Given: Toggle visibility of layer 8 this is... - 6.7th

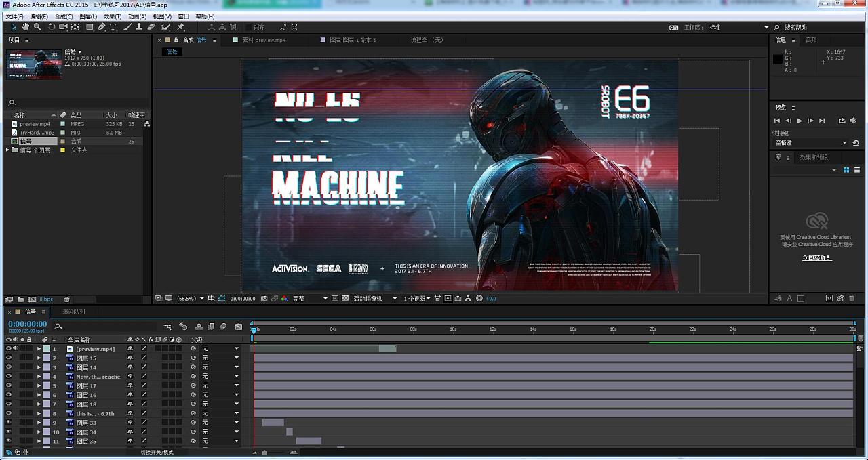Looking at the screenshot, I should tap(9, 413).
